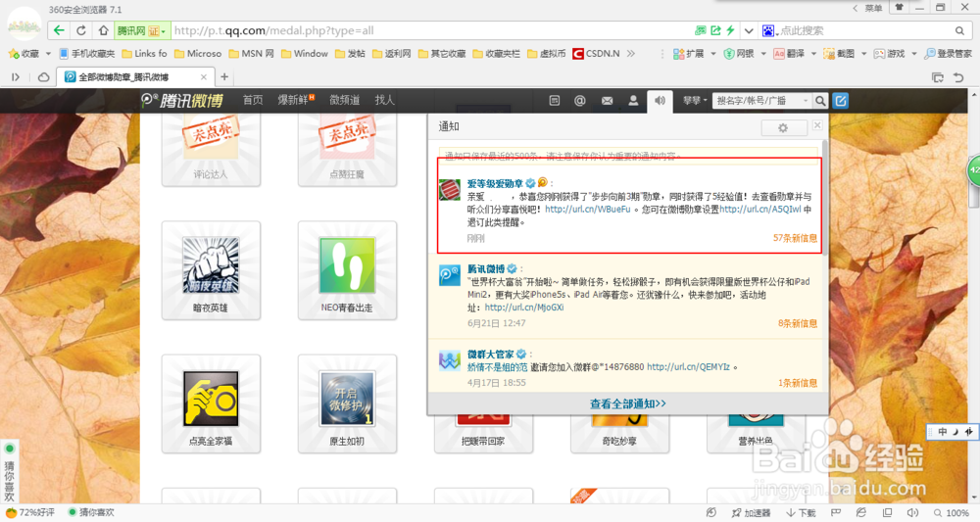Viewport: 980px width, 522px height.
Task: Click the Baidu paw search engine icon
Action: pyautogui.click(x=768, y=30)
